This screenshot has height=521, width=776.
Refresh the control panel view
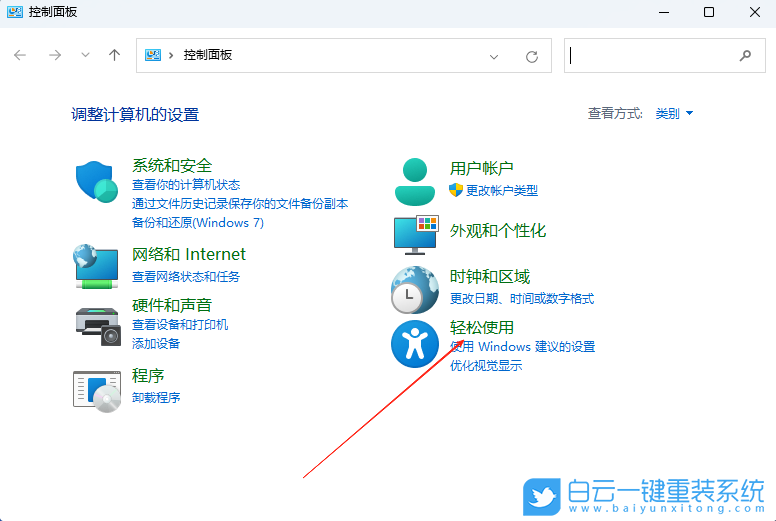click(532, 56)
